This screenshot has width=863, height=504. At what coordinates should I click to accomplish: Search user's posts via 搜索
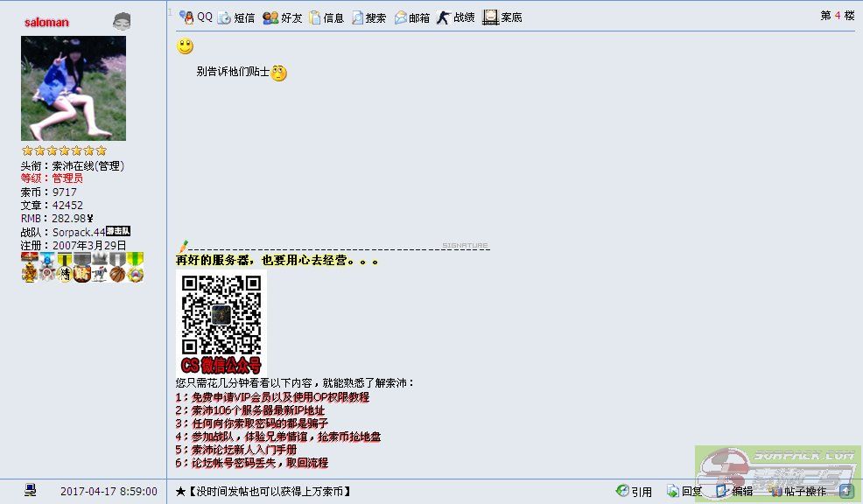368,17
